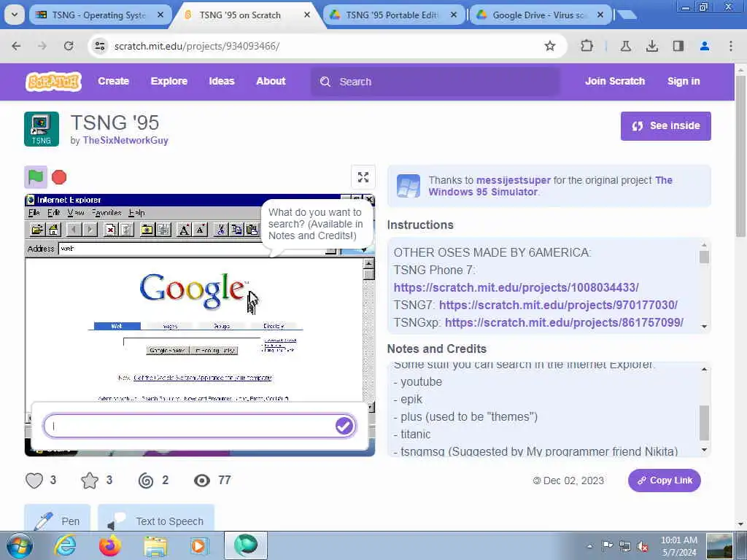Screen dimensions: 747x560
Task: Open Chrome extensions puzzle icon
Action: [587, 46]
